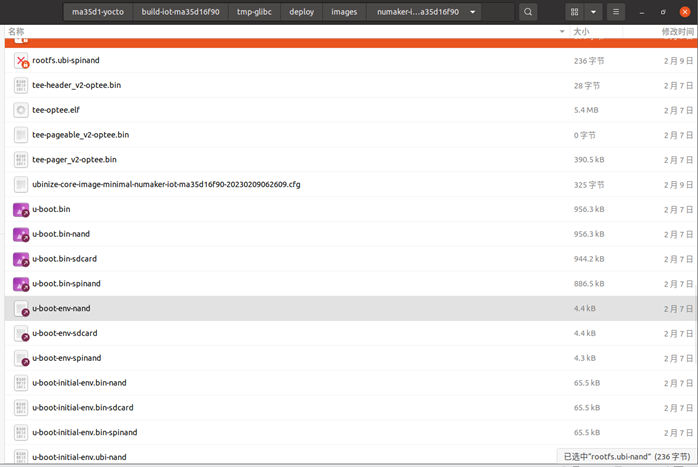Open the hamburger main menu

tap(618, 12)
